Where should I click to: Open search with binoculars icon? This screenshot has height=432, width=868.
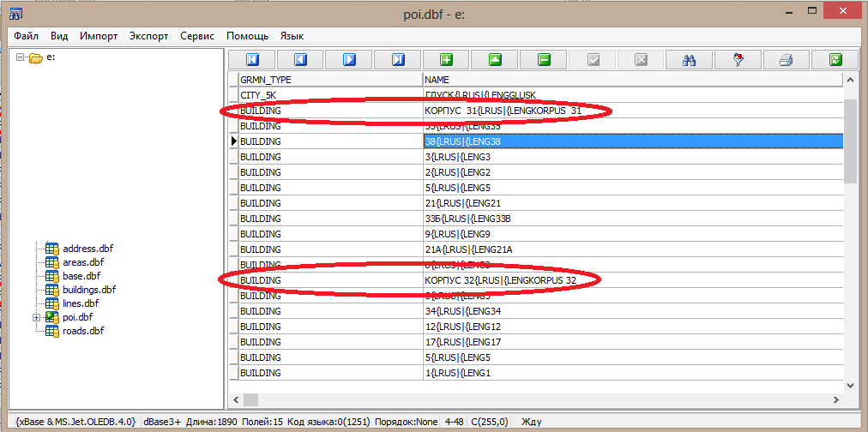688,60
